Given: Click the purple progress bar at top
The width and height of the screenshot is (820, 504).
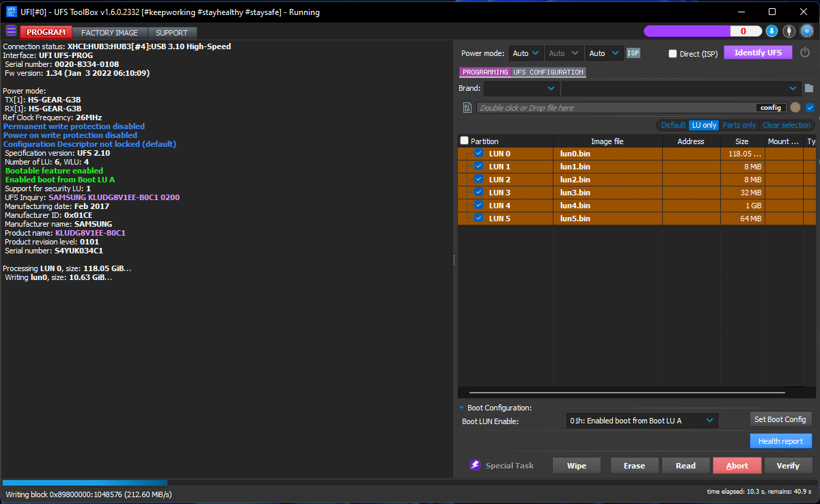Looking at the screenshot, I should (x=703, y=31).
